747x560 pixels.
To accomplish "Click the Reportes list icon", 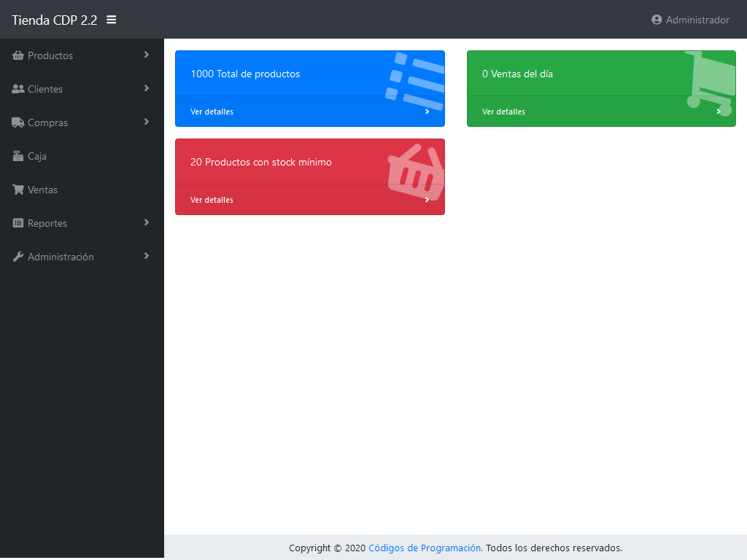I will [18, 223].
